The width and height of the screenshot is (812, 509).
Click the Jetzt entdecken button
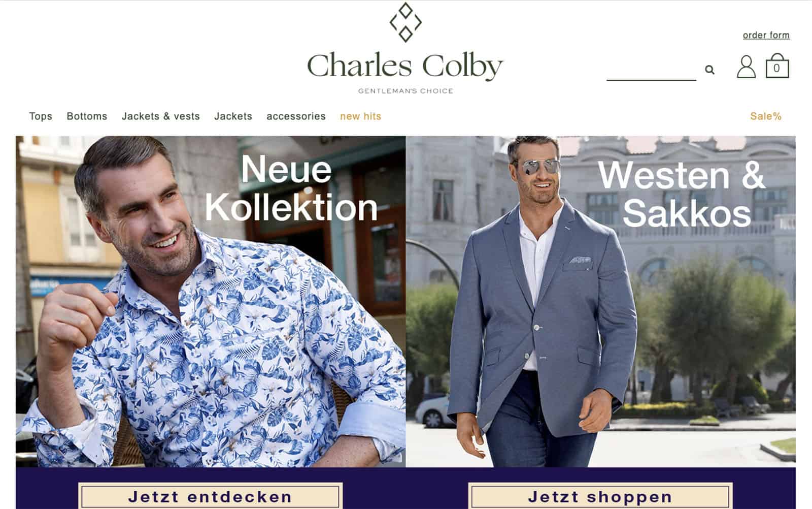210,496
